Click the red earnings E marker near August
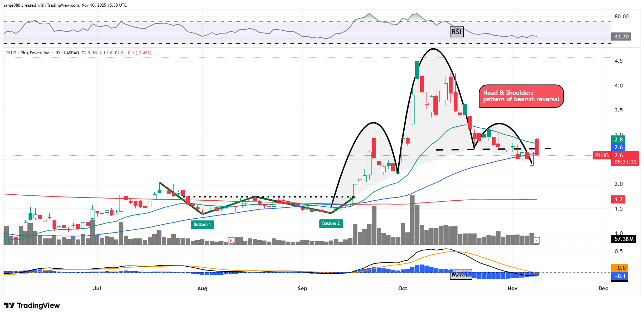 pyautogui.click(x=231, y=240)
